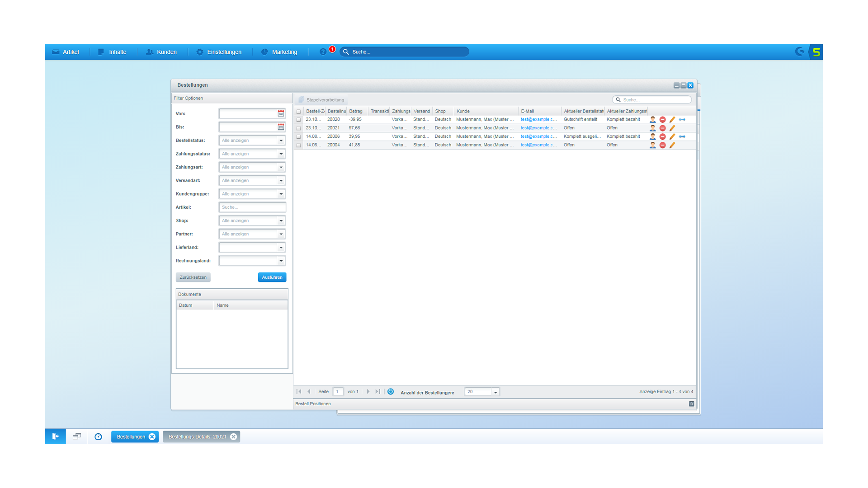Switch to Bestellungs-Details: 20021 taskbar tab

[x=197, y=437]
